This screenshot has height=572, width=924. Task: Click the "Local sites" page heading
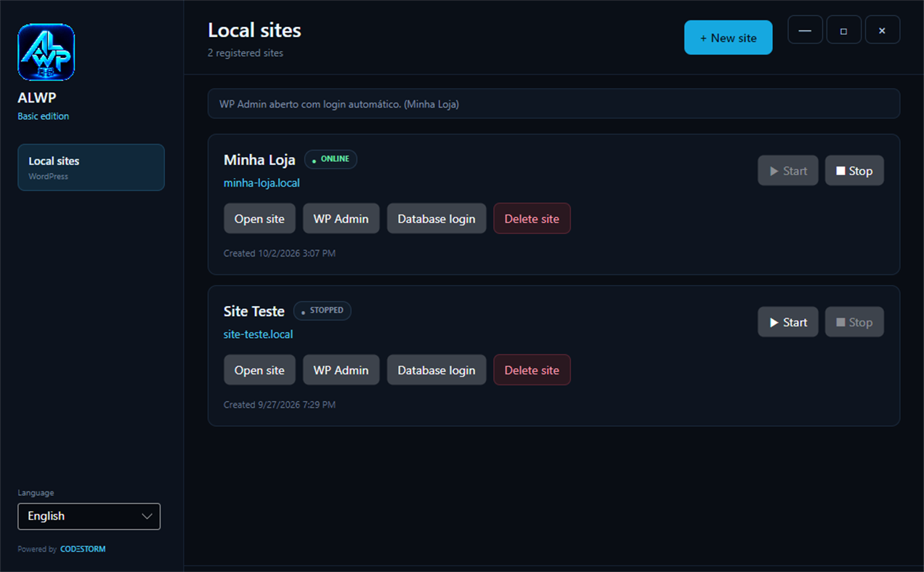click(x=254, y=31)
